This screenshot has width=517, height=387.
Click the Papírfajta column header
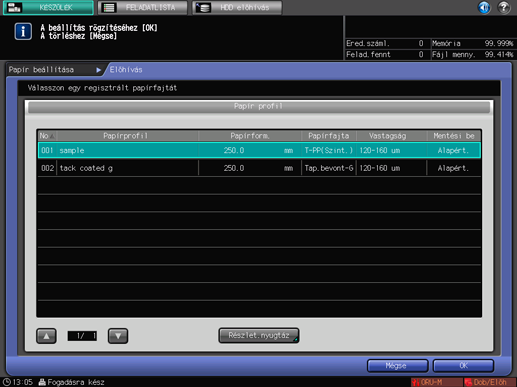[329, 136]
